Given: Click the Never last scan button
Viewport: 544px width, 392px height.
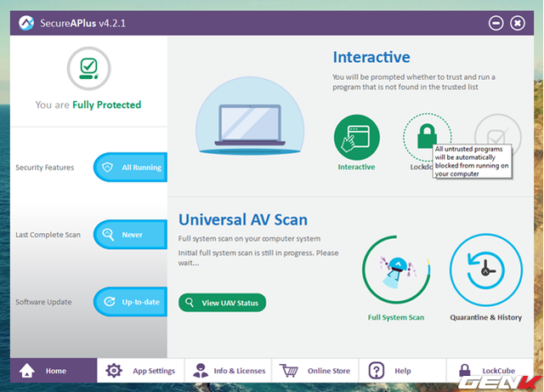Looking at the screenshot, I should pyautogui.click(x=130, y=235).
